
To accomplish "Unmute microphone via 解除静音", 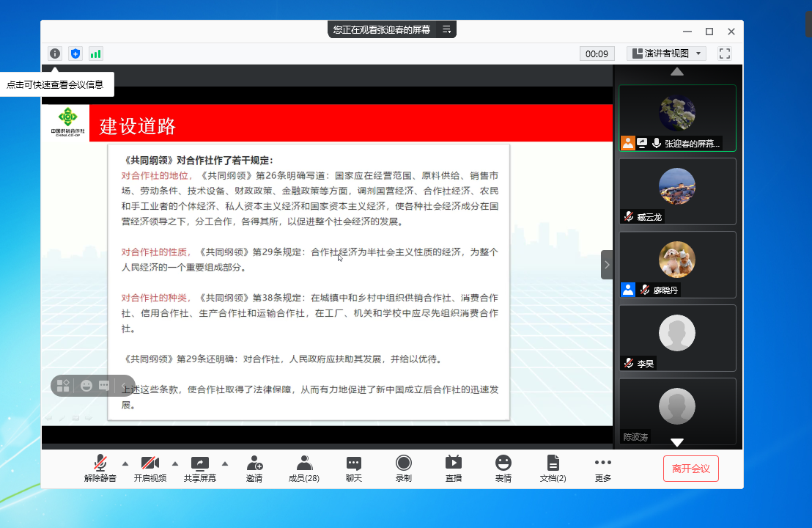I will tap(100, 469).
